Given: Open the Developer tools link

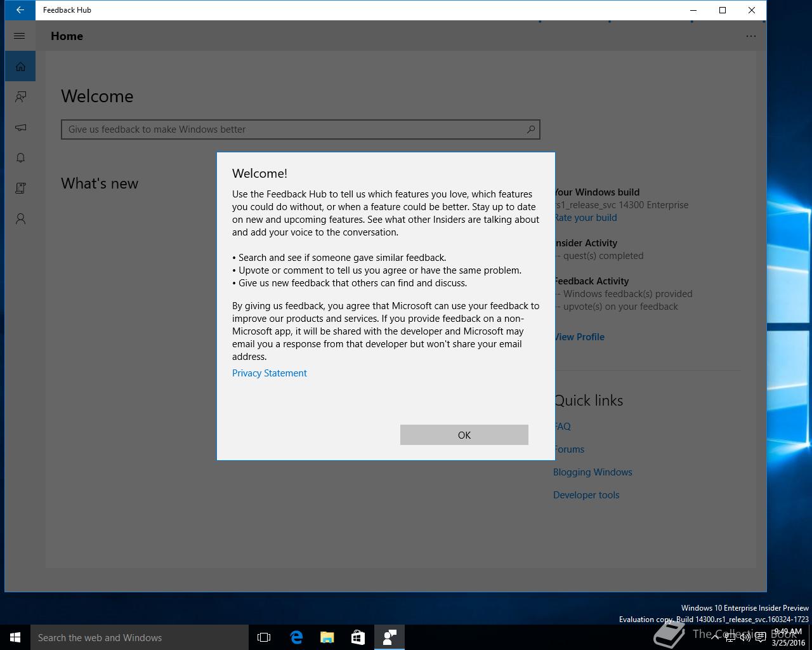Looking at the screenshot, I should (x=586, y=495).
